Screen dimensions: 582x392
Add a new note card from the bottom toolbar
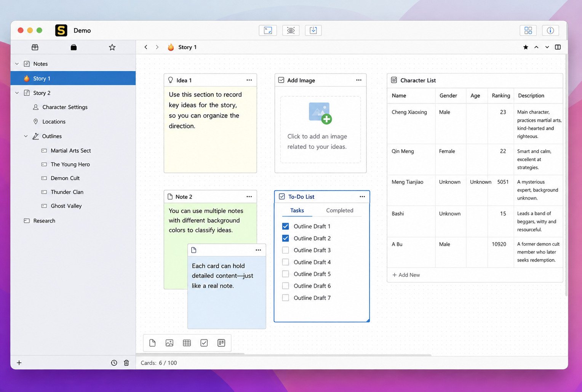152,343
